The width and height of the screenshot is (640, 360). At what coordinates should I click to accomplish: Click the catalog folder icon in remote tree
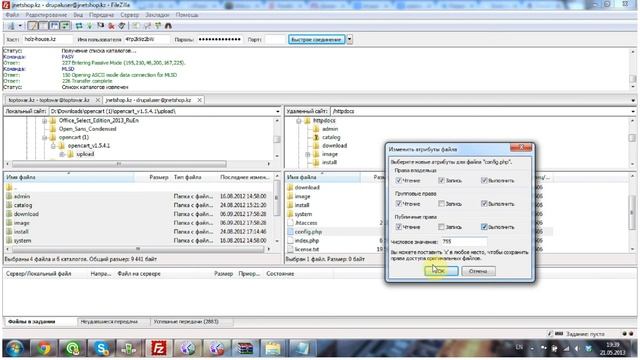316,138
